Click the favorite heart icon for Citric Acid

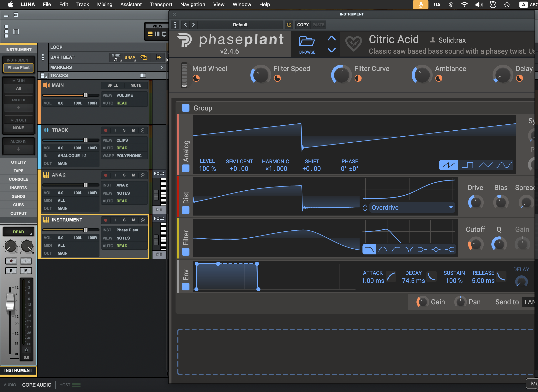click(x=353, y=44)
